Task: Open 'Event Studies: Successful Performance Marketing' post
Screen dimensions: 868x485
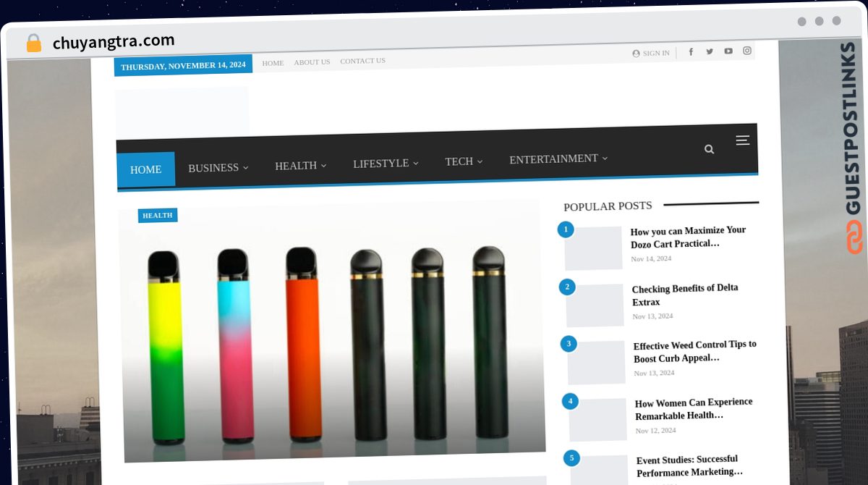Action: point(689,465)
